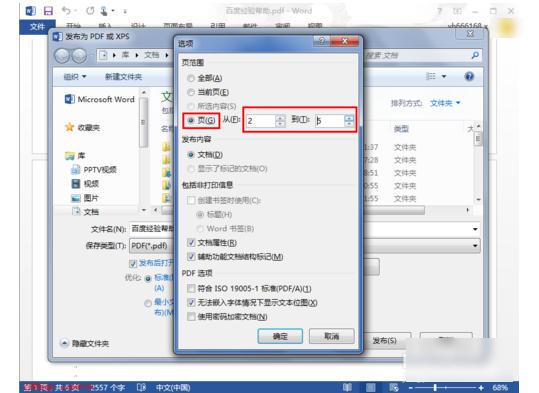539x393 pixels.
Task: Click 确定 button in options dialog
Action: pyautogui.click(x=280, y=336)
